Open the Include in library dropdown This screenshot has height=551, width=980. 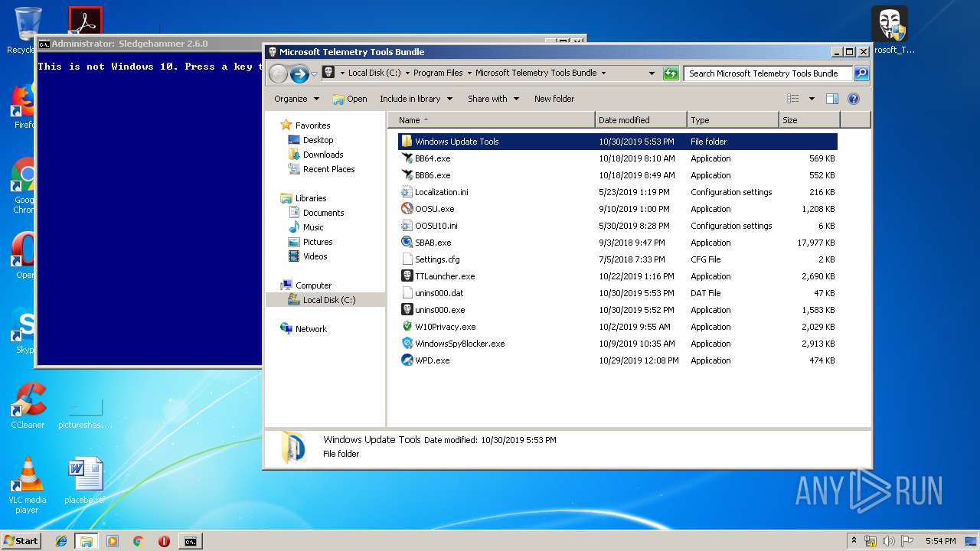tap(416, 99)
